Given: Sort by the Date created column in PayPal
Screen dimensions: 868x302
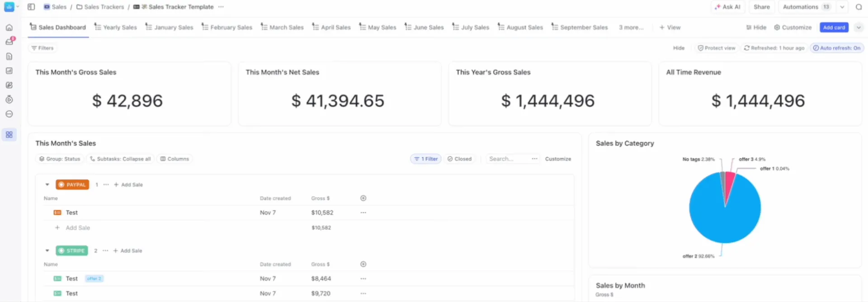Looking at the screenshot, I should click(275, 198).
